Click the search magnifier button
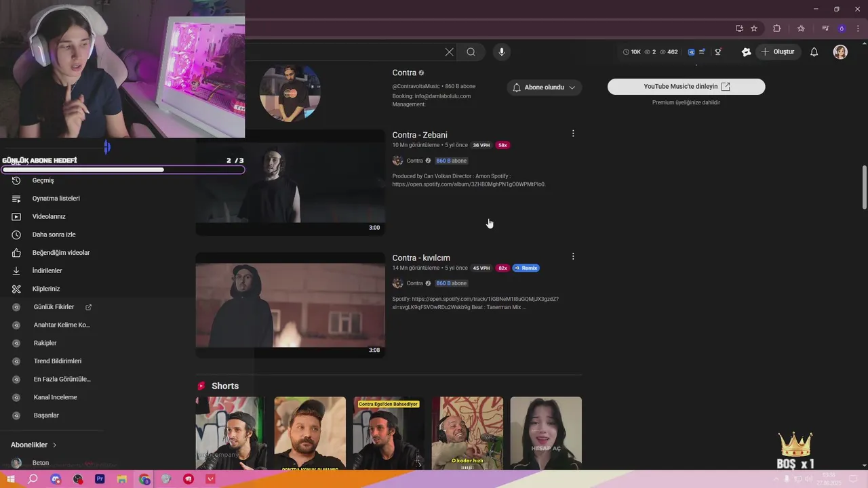This screenshot has height=488, width=868. pyautogui.click(x=471, y=52)
